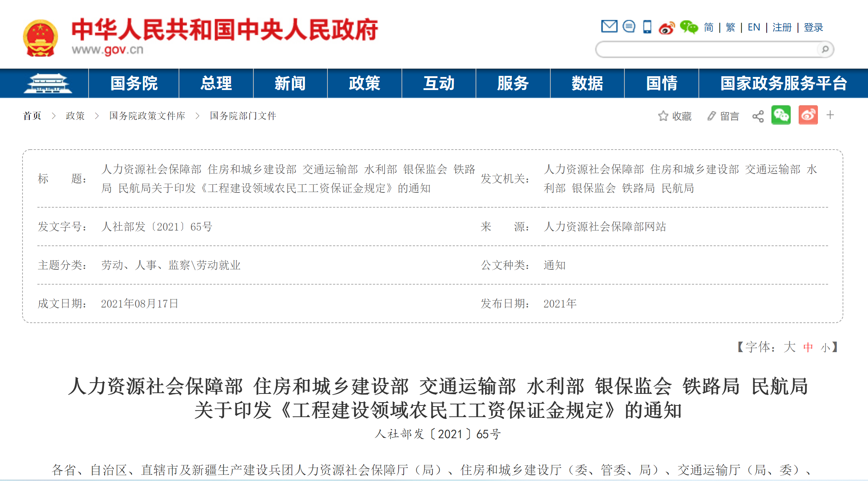Screen dimensions: 868x481
Task: Click the document number 人社部发〔2021〕65号 in table
Action: pyautogui.click(x=157, y=227)
